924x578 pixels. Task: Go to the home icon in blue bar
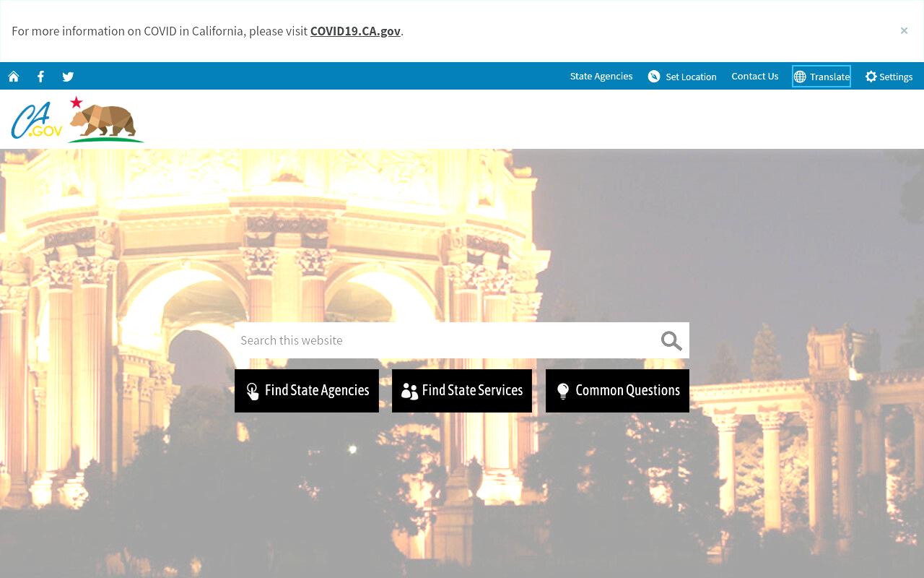(14, 77)
